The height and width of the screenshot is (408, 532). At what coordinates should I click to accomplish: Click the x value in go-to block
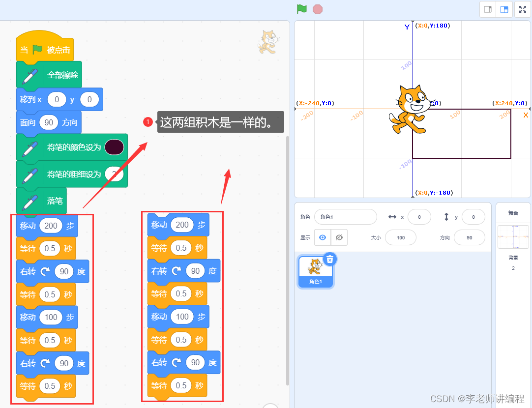57,99
